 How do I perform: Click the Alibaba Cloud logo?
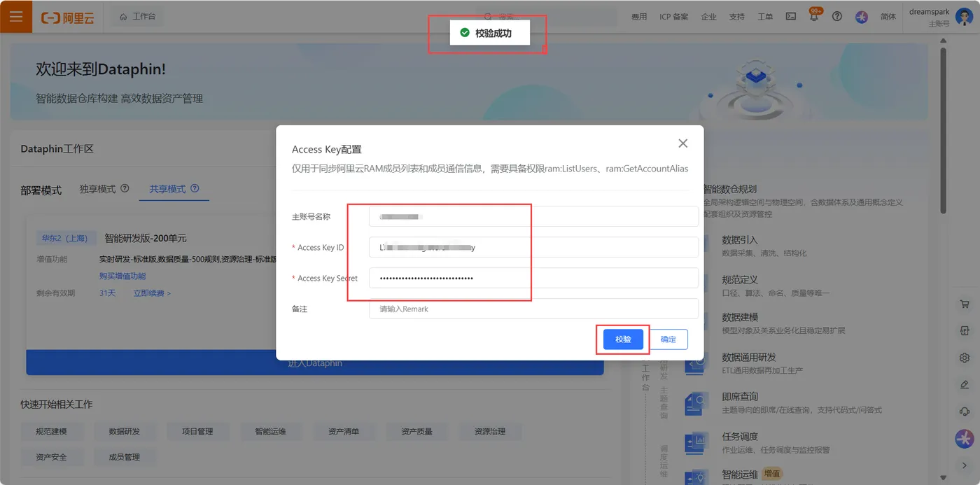tap(67, 17)
